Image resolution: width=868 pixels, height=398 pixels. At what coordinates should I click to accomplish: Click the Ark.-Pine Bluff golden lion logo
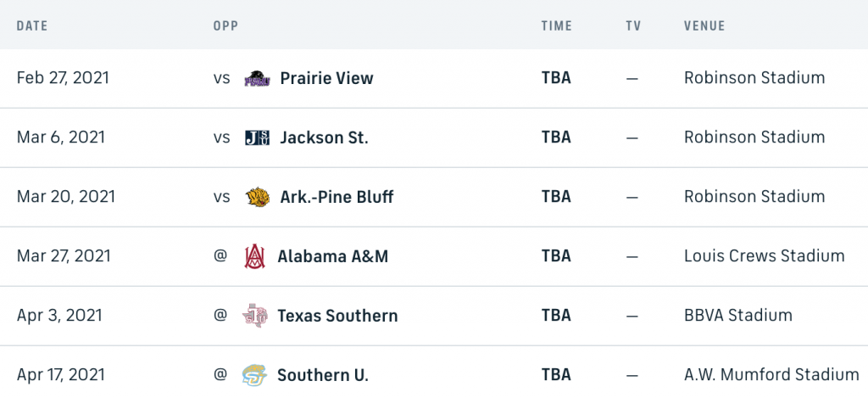[258, 197]
